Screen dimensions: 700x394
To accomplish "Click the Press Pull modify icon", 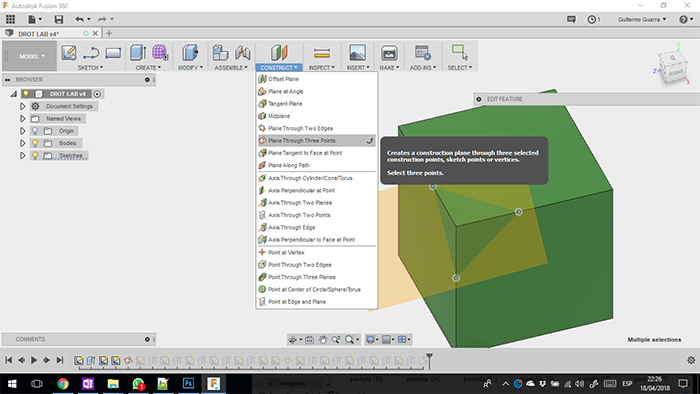I will click(190, 53).
